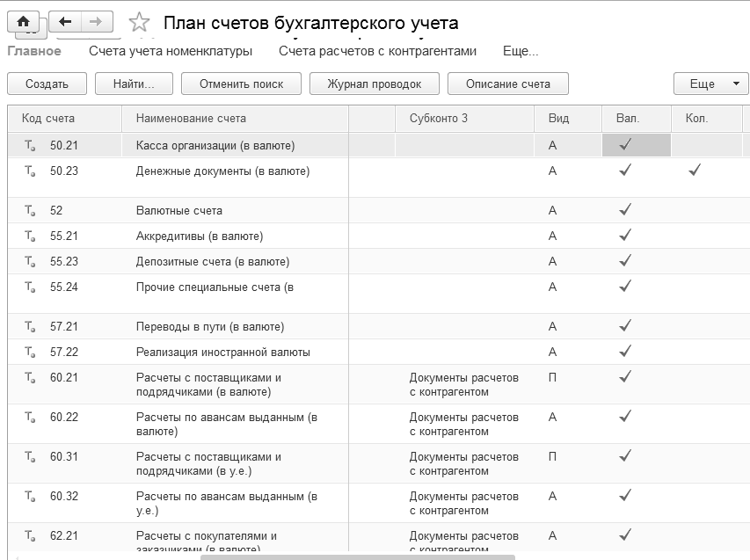Sort by the Код счета column header
Screen dimensions: 750x560
coord(49,118)
